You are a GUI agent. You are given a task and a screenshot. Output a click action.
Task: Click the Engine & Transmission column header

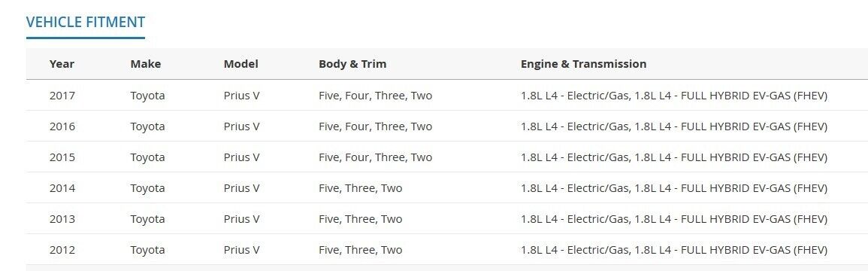tap(583, 64)
